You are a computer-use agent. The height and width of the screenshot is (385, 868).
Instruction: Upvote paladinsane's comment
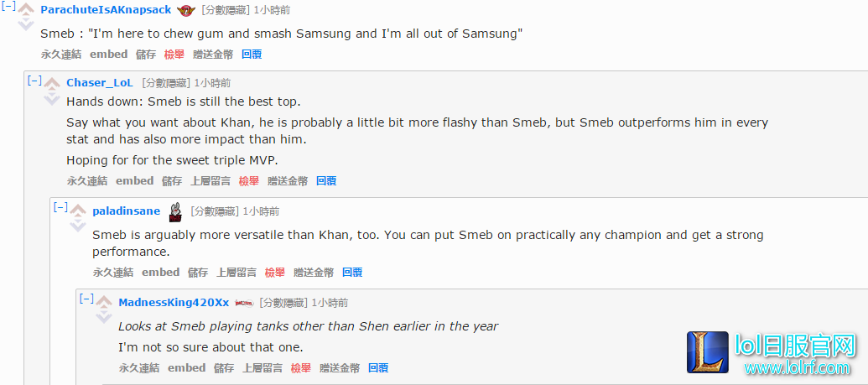pos(78,211)
